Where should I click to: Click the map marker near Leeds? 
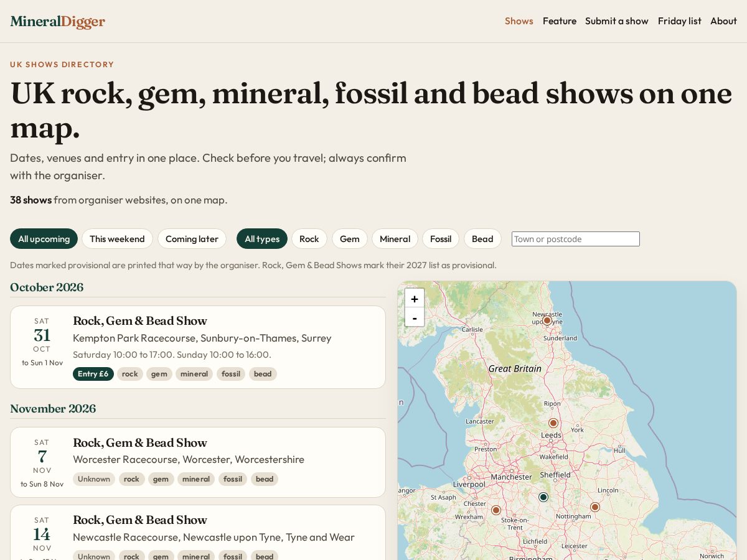(x=553, y=423)
